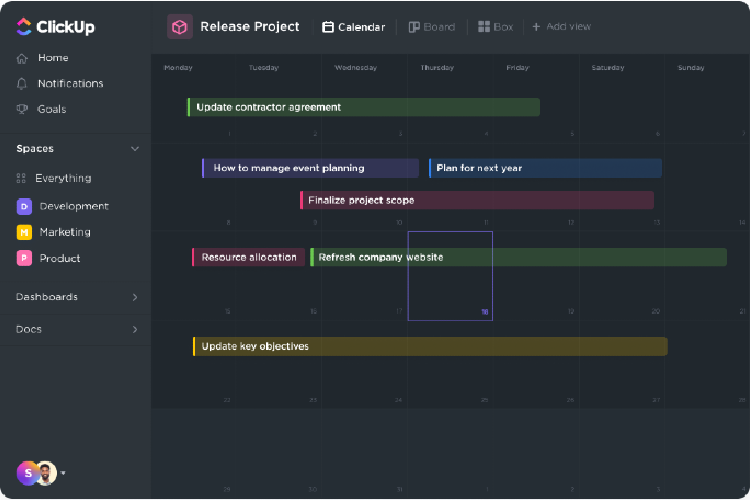Click the Release Project cube icon
The height and width of the screenshot is (500, 750).
pyautogui.click(x=179, y=27)
